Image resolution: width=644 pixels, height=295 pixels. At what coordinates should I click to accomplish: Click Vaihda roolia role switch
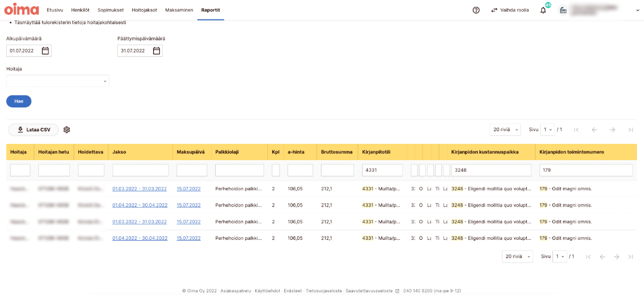pos(510,10)
